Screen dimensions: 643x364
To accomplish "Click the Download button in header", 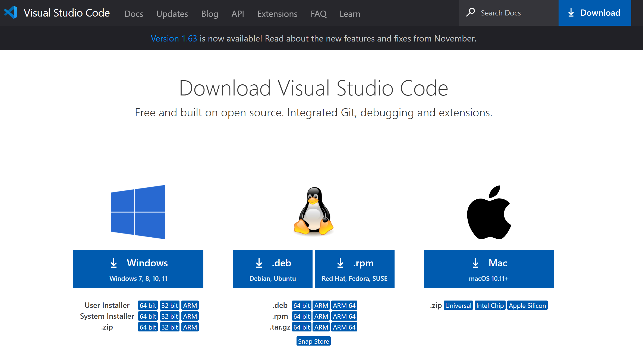I will point(595,13).
